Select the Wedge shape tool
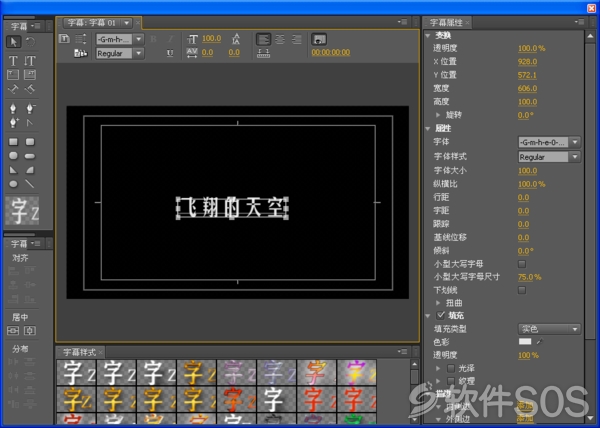Screen dimensions: 600x428 click(x=13, y=170)
